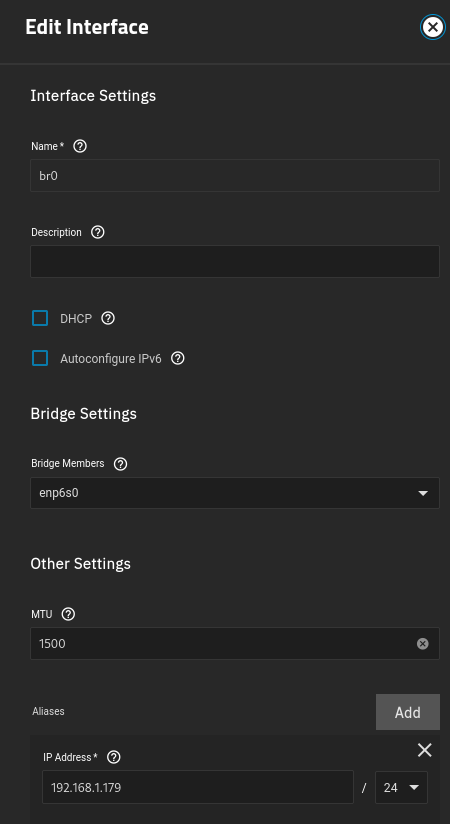Open the netmask 24 dropdown
Viewport: 450px width, 824px height.
click(x=401, y=787)
